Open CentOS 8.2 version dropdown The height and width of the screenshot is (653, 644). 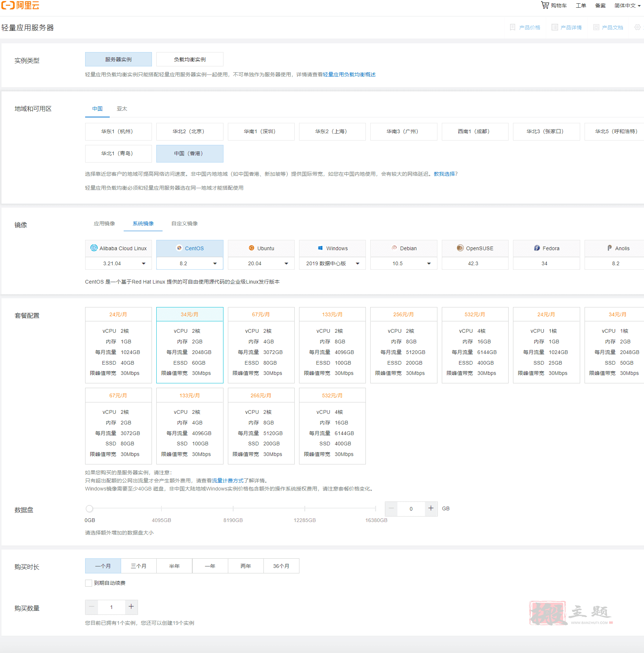click(190, 263)
